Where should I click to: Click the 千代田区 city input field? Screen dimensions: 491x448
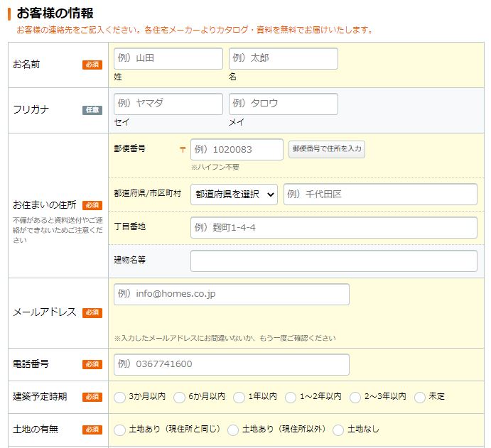coord(380,195)
